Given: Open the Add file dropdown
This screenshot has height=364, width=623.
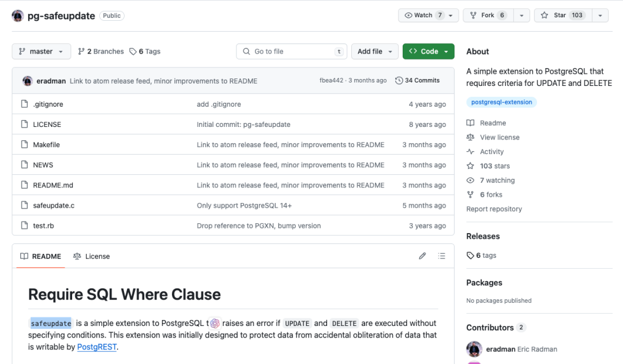Looking at the screenshot, I should (374, 51).
